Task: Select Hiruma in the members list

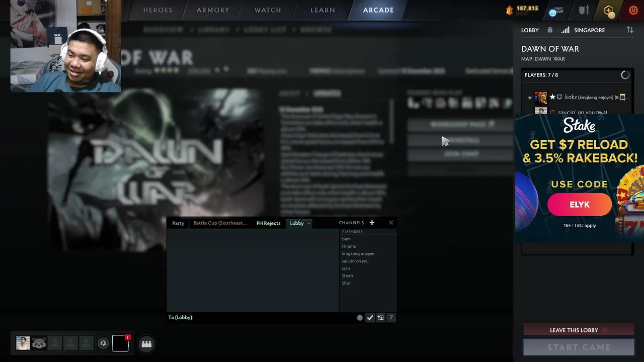Action: 349,246
